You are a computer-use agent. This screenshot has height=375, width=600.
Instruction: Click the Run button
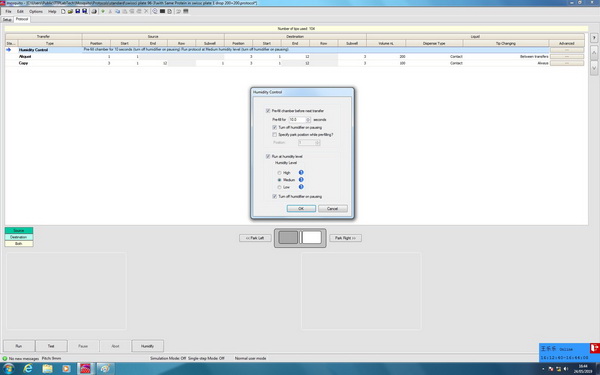point(19,346)
